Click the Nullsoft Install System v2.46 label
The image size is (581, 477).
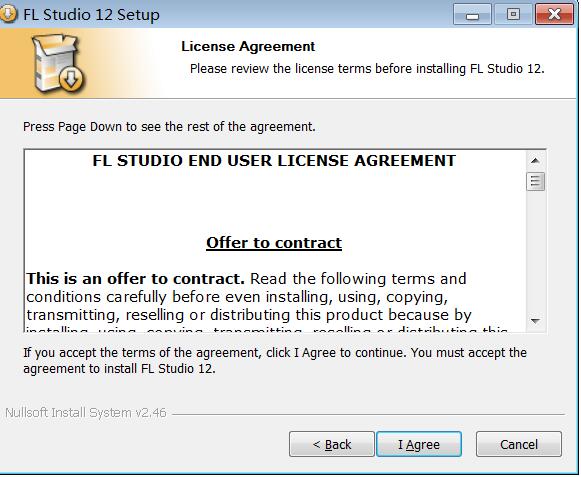pos(86,413)
